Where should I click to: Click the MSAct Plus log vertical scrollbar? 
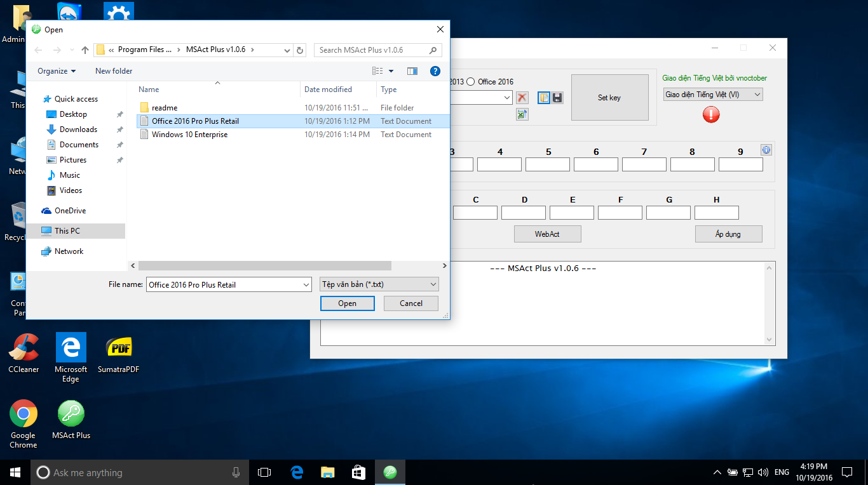771,304
